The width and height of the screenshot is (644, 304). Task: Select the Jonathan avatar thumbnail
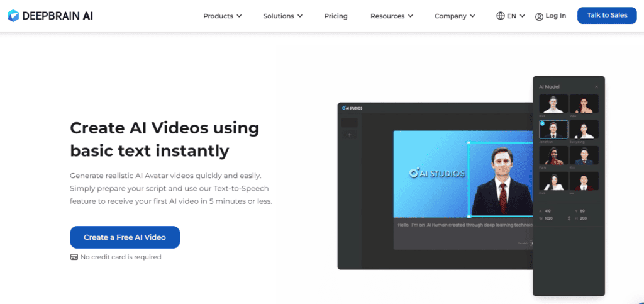point(553,130)
